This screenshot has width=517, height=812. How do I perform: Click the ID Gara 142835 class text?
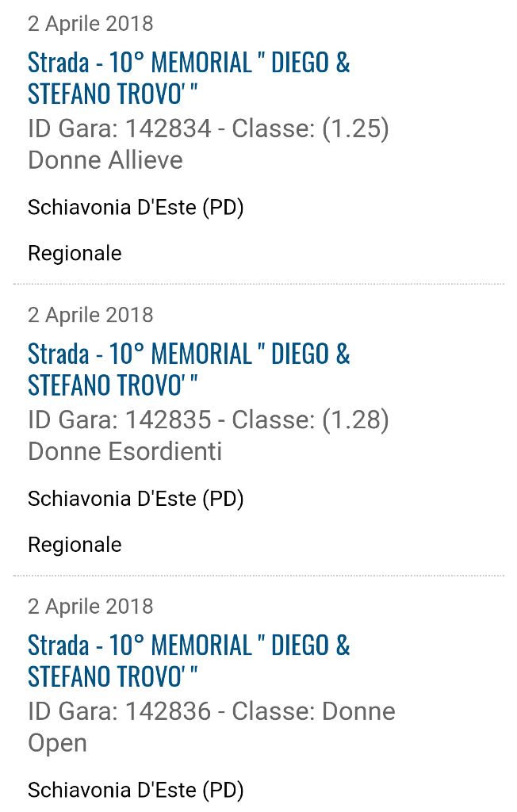click(209, 435)
